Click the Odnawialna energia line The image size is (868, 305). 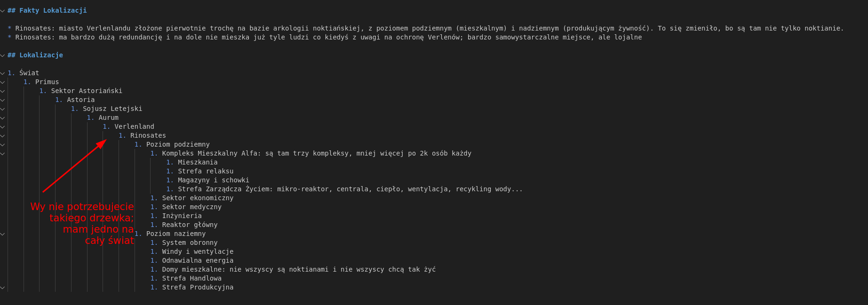(198, 260)
